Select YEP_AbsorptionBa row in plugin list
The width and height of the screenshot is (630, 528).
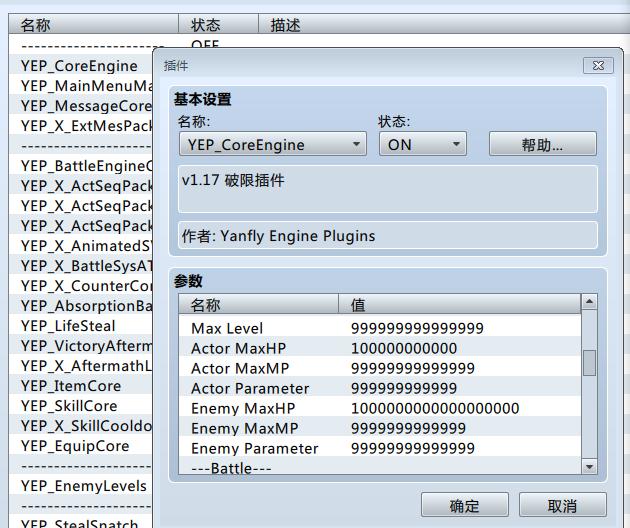81,306
